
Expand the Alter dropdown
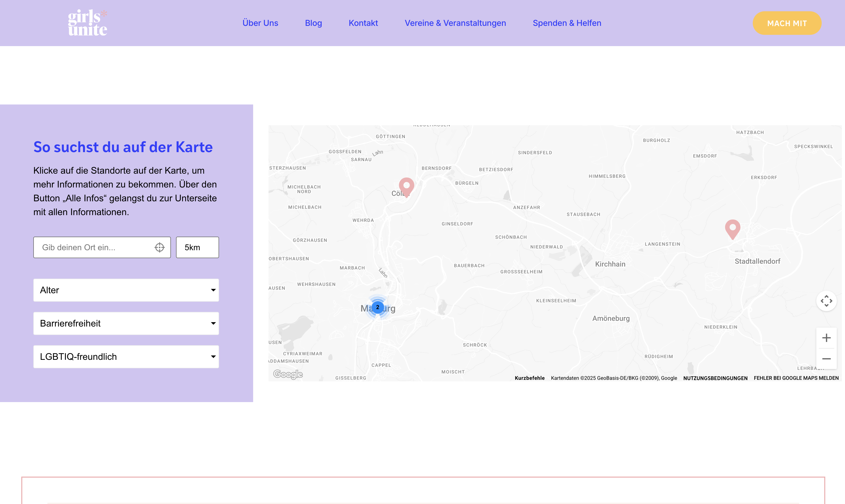[x=126, y=290]
